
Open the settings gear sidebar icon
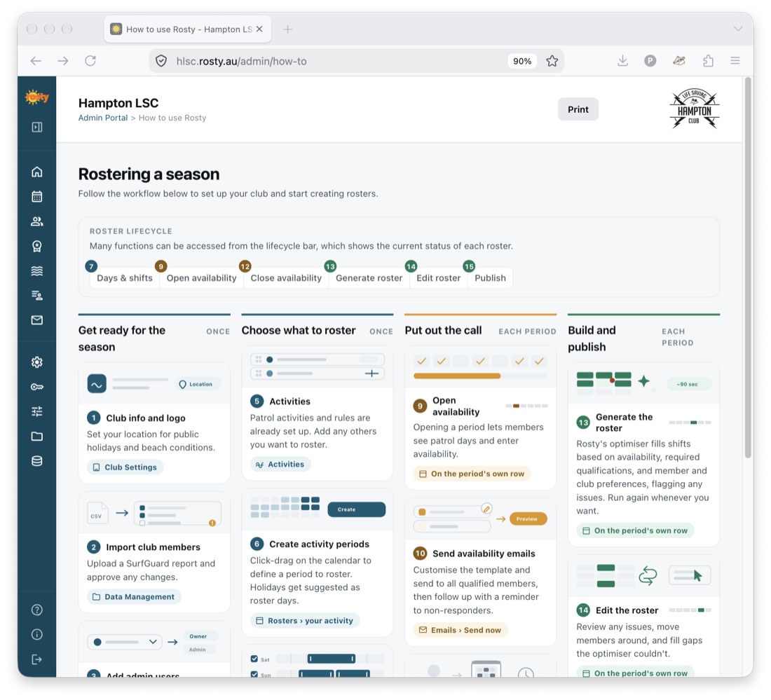[37, 362]
